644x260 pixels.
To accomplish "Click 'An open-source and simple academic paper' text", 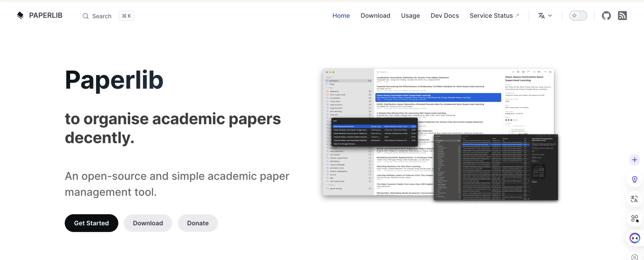I will tap(177, 176).
